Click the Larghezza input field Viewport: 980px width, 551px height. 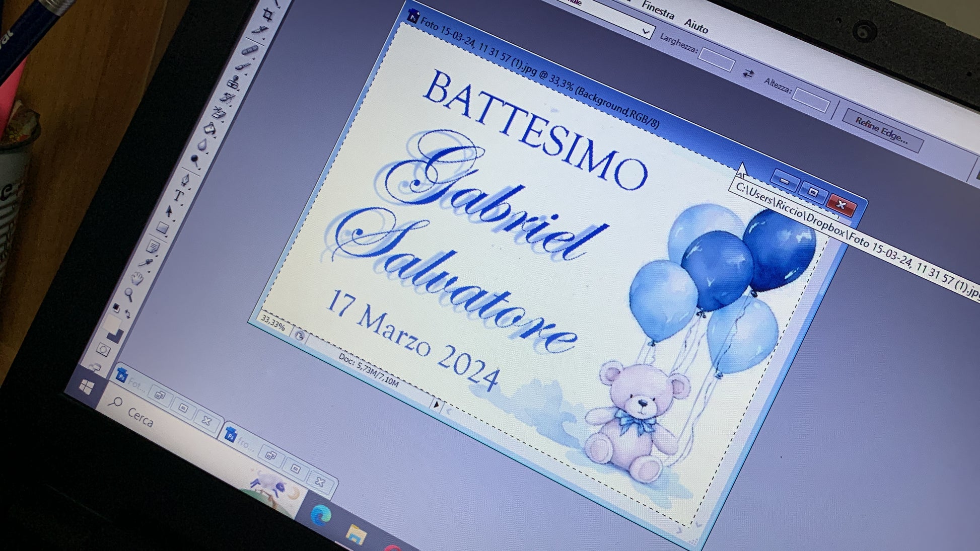click(x=716, y=60)
